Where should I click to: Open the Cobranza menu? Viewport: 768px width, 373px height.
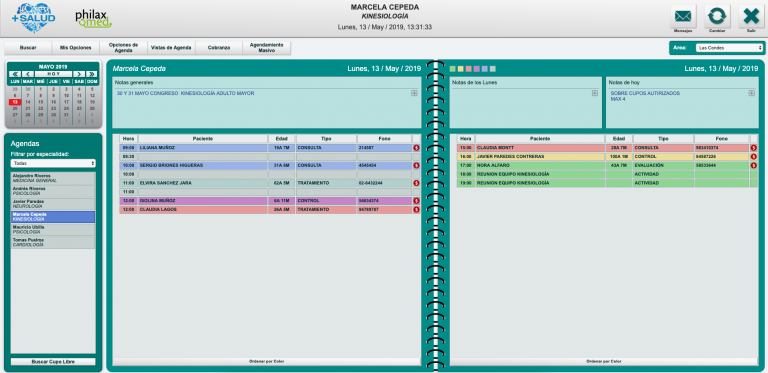click(218, 48)
